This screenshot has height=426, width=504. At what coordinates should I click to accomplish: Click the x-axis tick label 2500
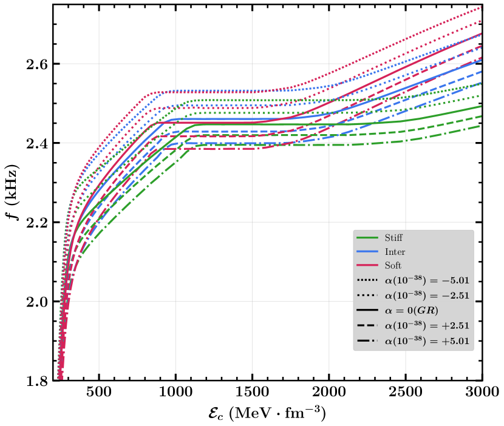coord(406,391)
